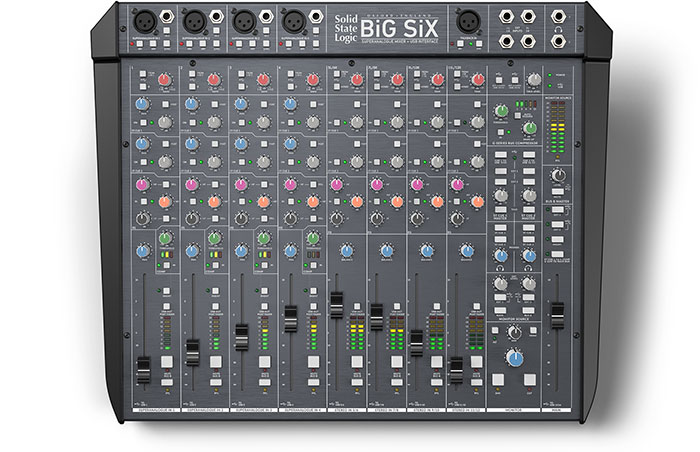Image resolution: width=700 pixels, height=452 pixels.
Task: Click channel 1 XLR microphone input socket
Action: [x=146, y=21]
